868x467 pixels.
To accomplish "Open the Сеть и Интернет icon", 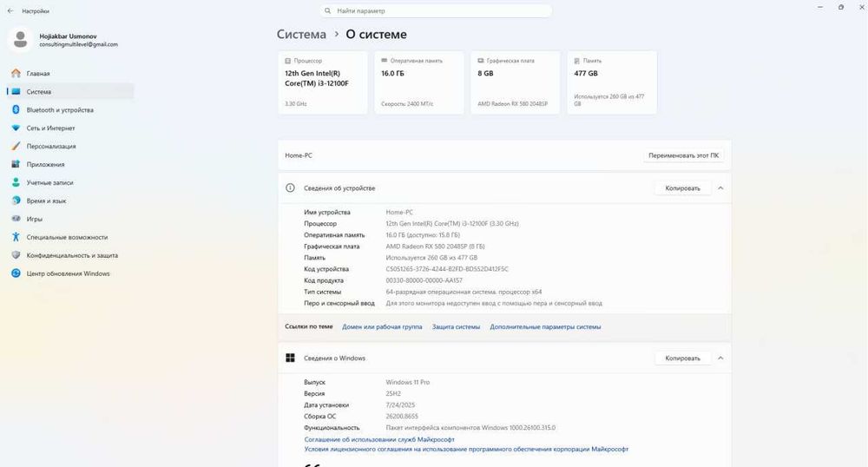I will (16, 128).
